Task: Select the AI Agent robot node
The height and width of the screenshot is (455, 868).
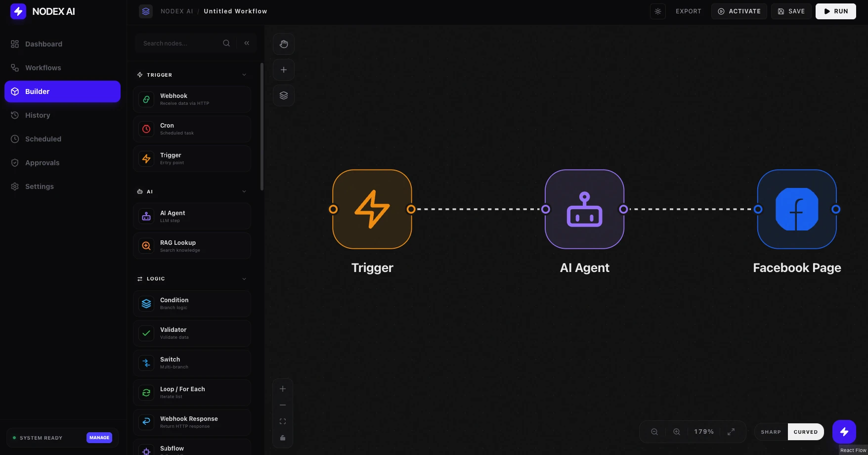Action: click(584, 209)
